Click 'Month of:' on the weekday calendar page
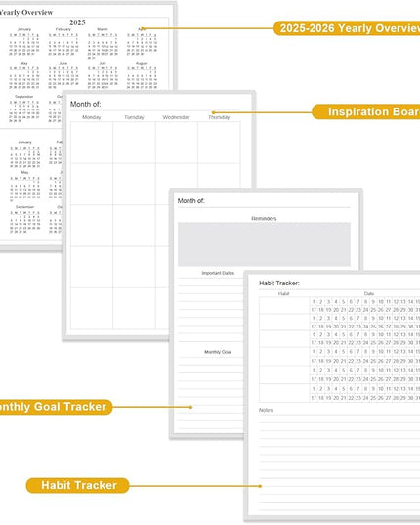Image resolution: width=420 pixels, height=525 pixels. coord(85,105)
